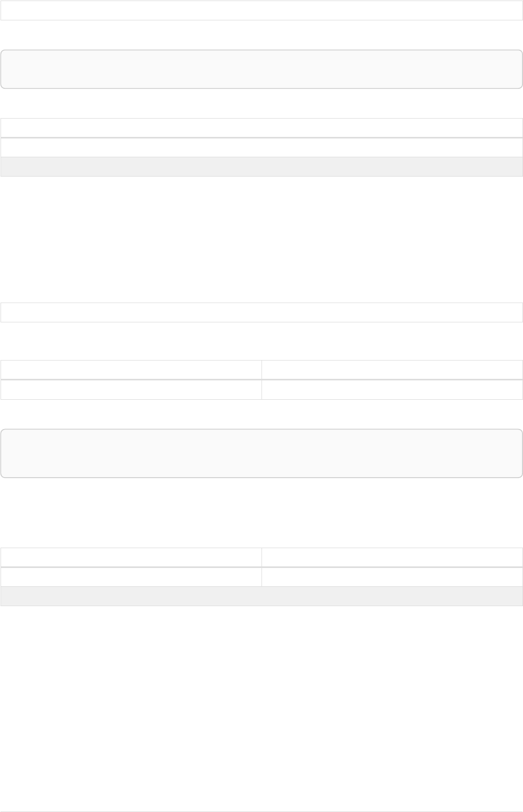Select upper-left cell of first two-column table

[x=131, y=370]
